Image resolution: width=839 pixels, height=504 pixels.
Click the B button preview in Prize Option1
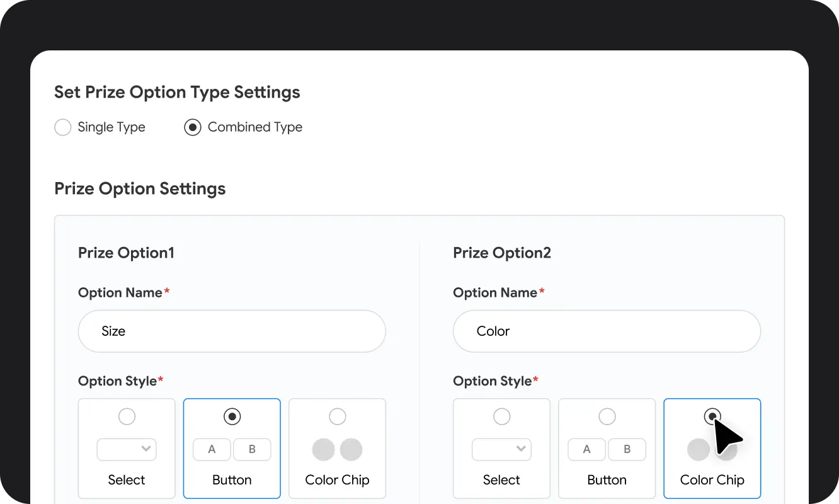[x=252, y=449]
